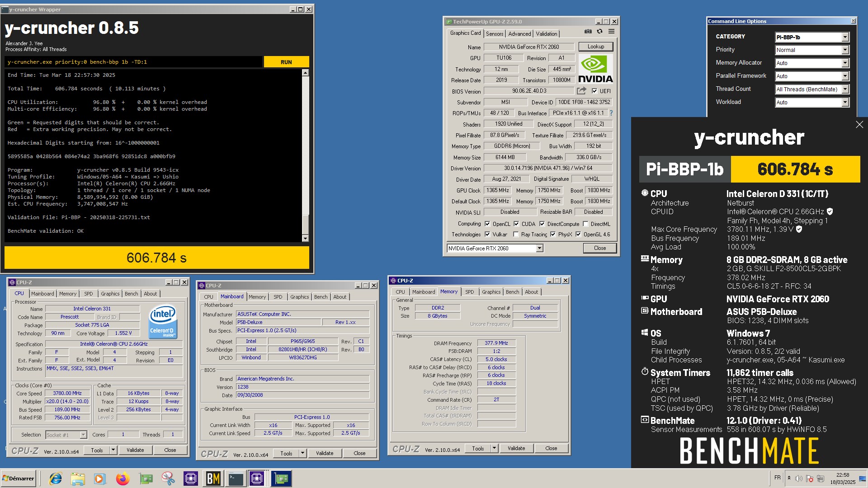Click the FR language indicator

tap(777, 478)
